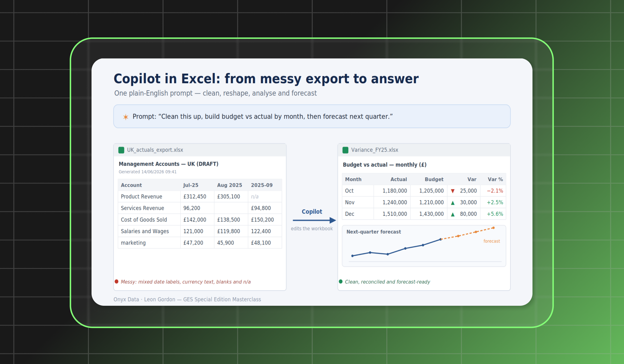Select the 'Cost of Goods Sold' row label
The image size is (624, 364).
(144, 220)
